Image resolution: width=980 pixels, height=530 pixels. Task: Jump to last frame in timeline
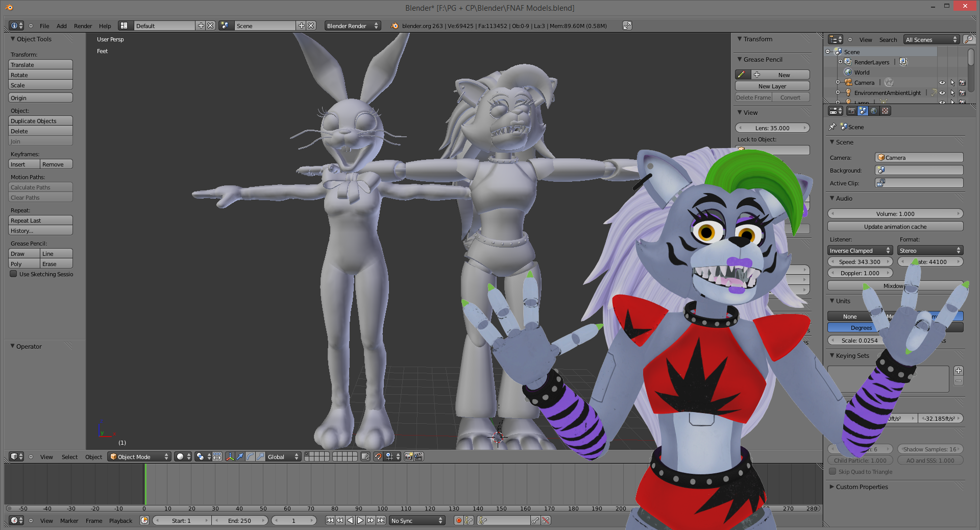(381, 520)
